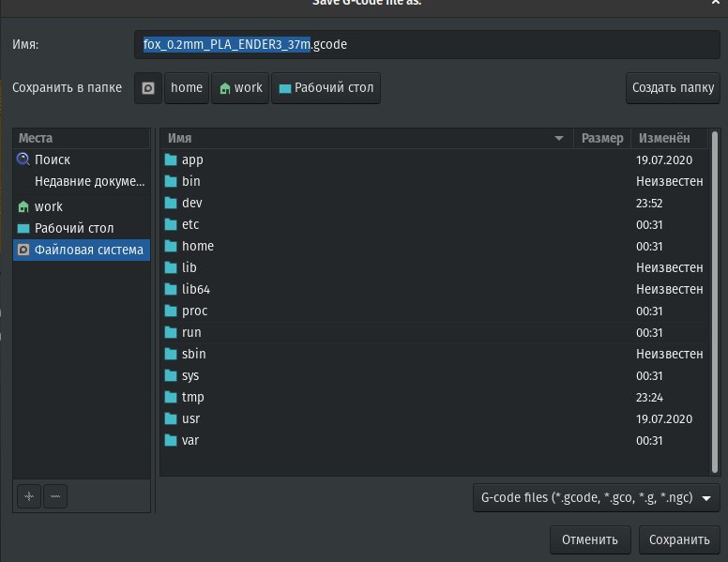The height and width of the screenshot is (562, 728).
Task: Select the folder name 'app'
Action: [192, 160]
